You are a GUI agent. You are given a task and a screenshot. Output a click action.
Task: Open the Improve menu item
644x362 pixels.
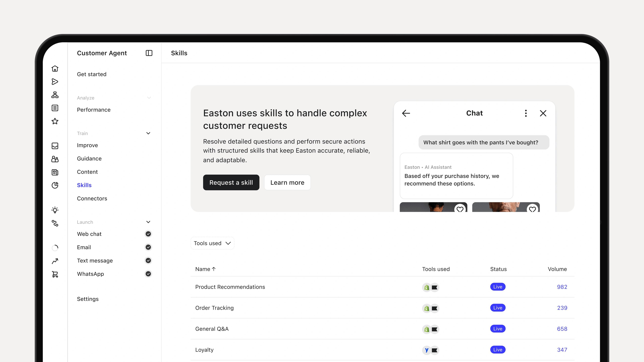tap(87, 145)
